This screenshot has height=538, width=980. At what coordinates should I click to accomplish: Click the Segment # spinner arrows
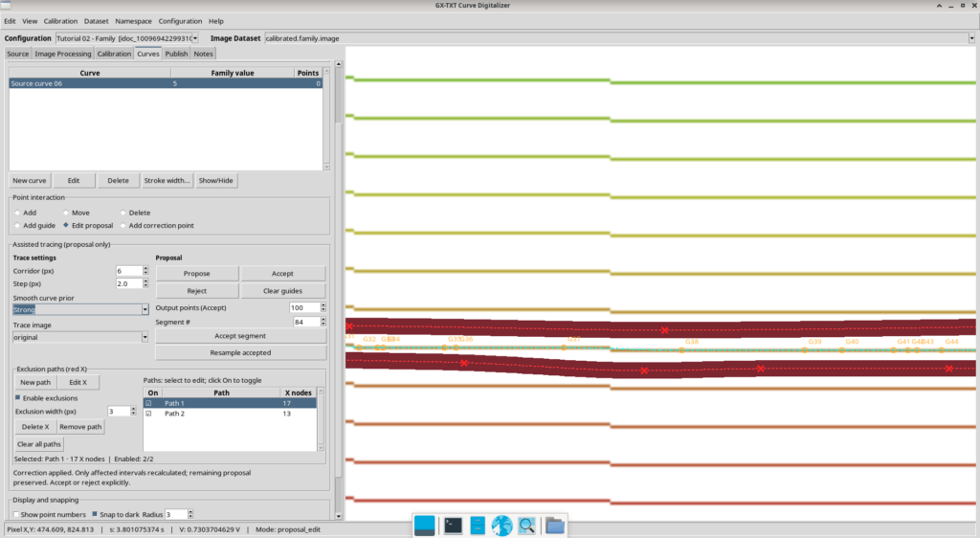tap(323, 322)
